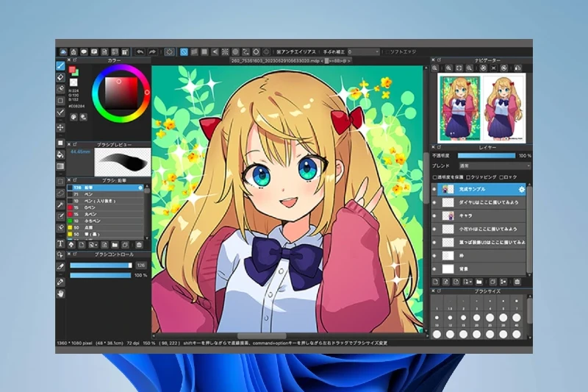Select the Hand pan tool

pyautogui.click(x=61, y=293)
